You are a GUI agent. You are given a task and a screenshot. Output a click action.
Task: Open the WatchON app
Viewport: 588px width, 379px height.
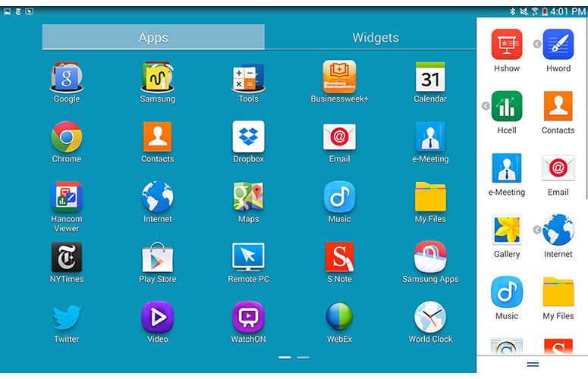click(248, 317)
